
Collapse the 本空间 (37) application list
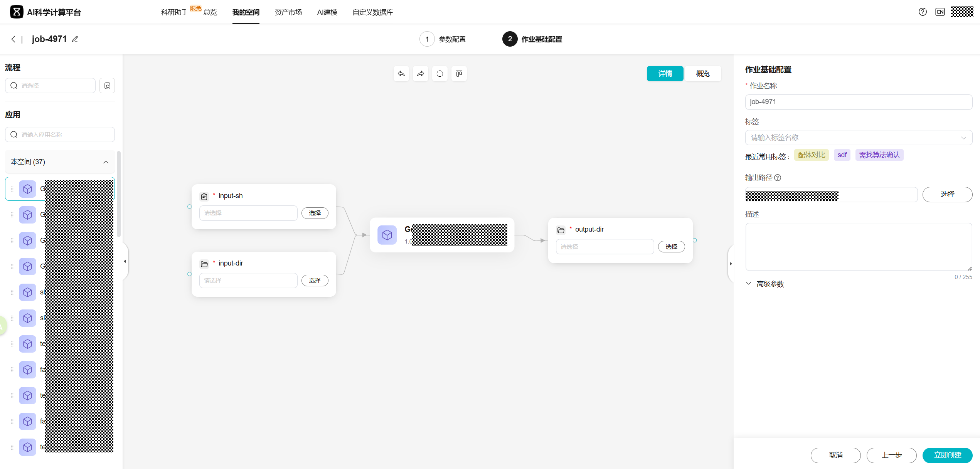106,162
